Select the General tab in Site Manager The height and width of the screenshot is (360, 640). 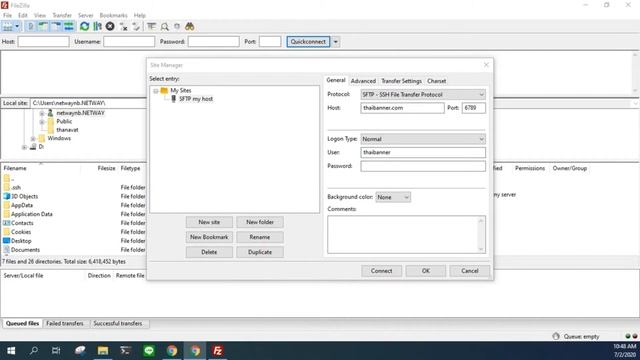(336, 80)
